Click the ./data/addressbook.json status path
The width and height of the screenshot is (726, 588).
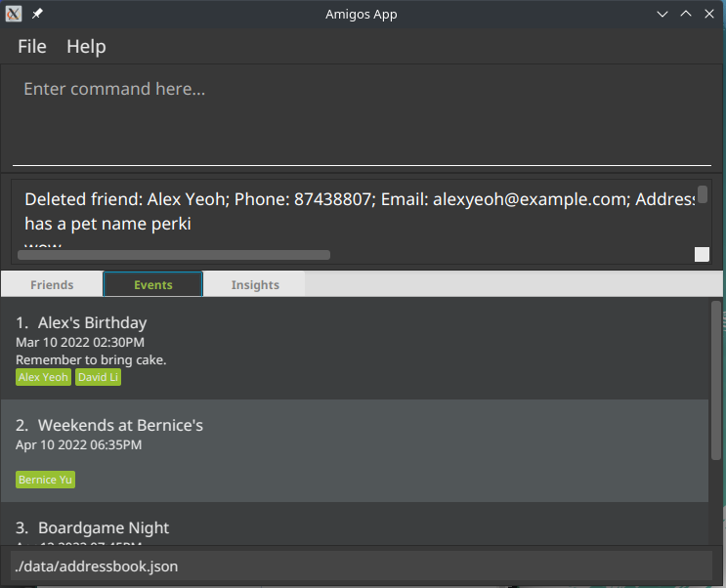tap(97, 567)
